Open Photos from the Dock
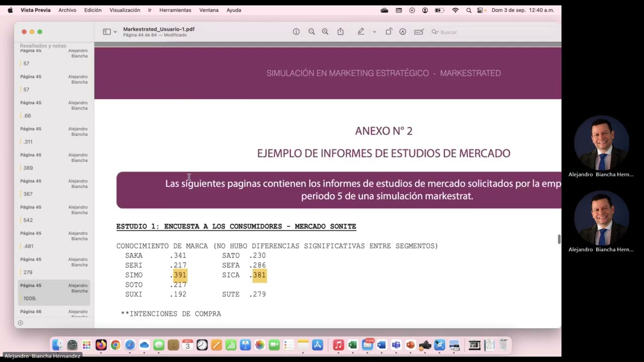The width and height of the screenshot is (644, 362). 260,345
